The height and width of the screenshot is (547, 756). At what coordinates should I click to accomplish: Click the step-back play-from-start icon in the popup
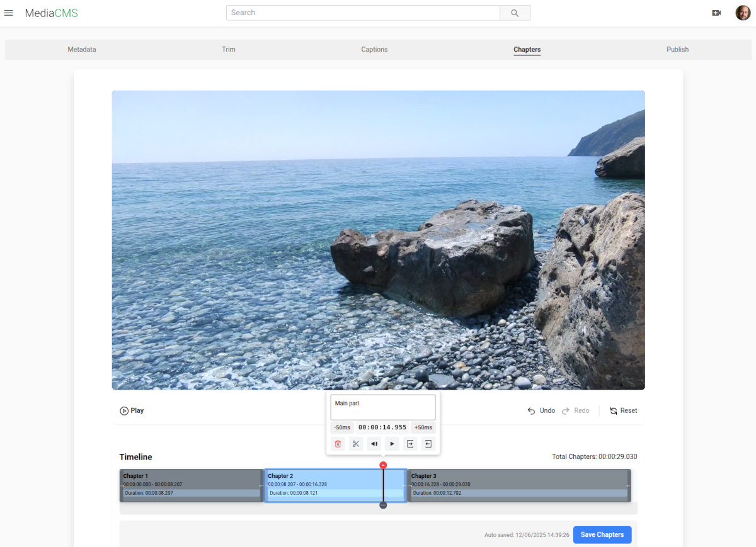pyautogui.click(x=374, y=444)
